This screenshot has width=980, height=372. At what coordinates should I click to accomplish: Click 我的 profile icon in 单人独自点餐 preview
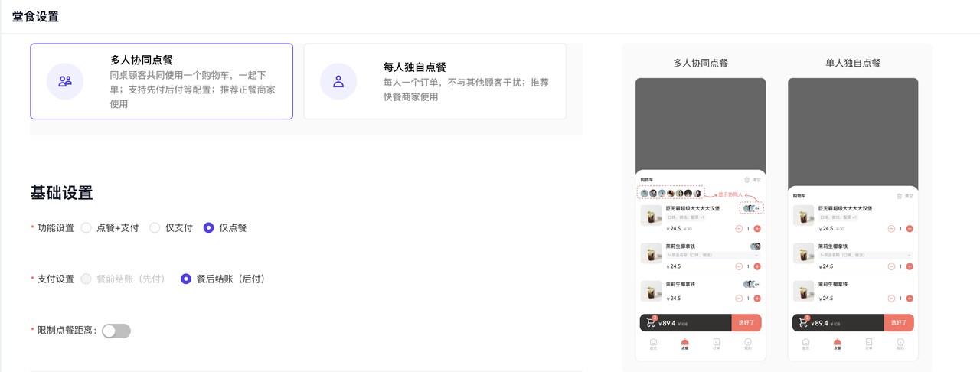tap(900, 342)
